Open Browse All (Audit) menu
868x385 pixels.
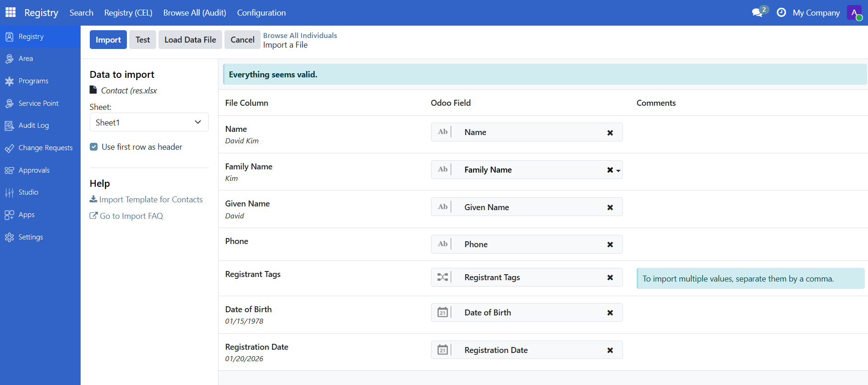[195, 13]
